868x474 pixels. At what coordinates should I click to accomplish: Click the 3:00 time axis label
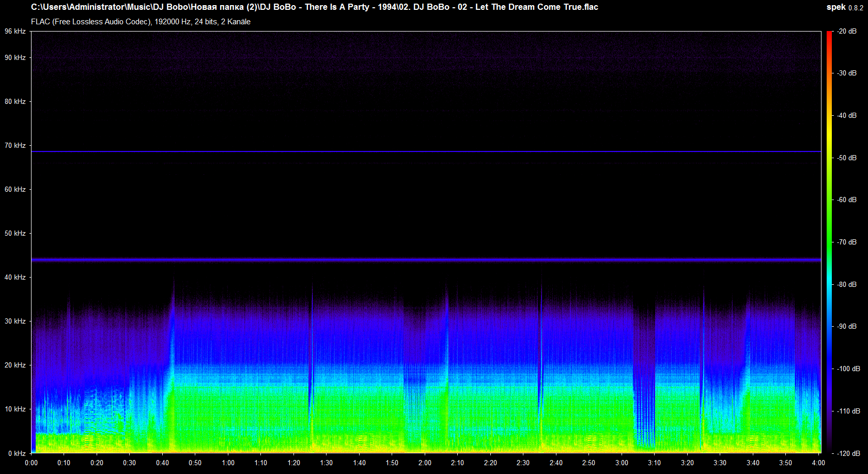pyautogui.click(x=622, y=463)
